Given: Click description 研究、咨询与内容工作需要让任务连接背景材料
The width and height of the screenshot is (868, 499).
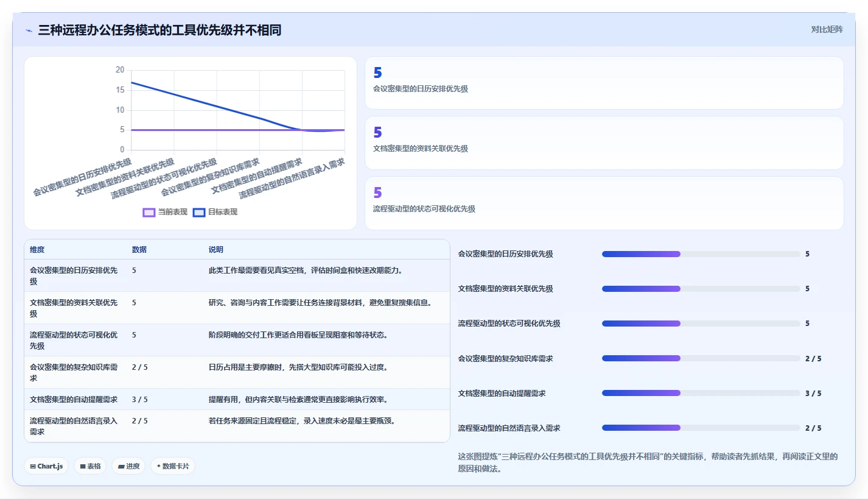Looking at the screenshot, I should (x=320, y=302).
